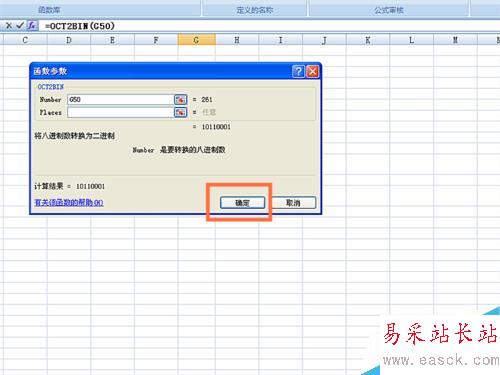Image resolution: width=500 pixels, height=375 pixels.
Task: Click the Places field range selector icon
Action: click(x=180, y=112)
